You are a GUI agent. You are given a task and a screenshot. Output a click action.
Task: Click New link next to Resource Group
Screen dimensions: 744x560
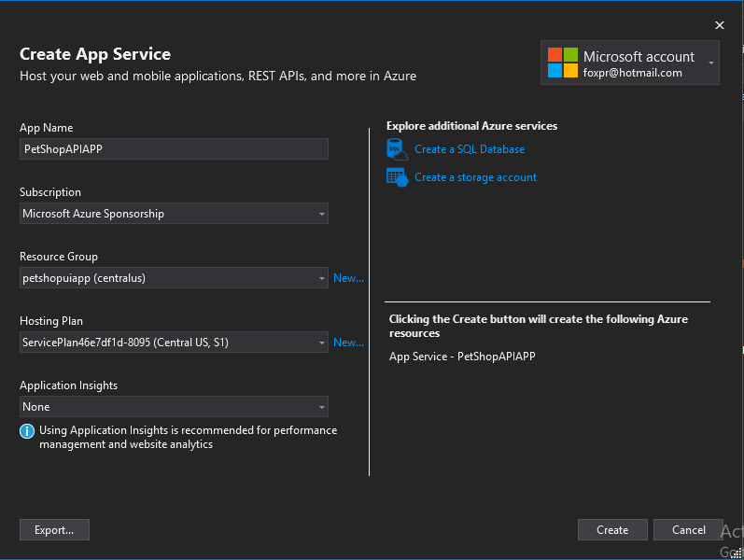pos(348,278)
